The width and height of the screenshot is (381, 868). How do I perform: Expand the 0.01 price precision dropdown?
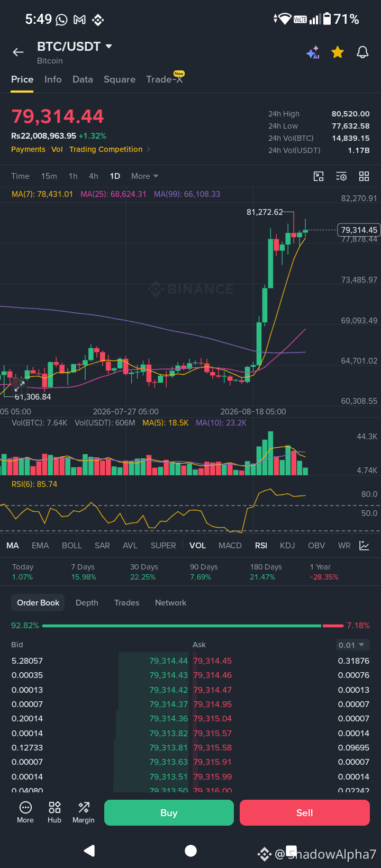coord(352,645)
